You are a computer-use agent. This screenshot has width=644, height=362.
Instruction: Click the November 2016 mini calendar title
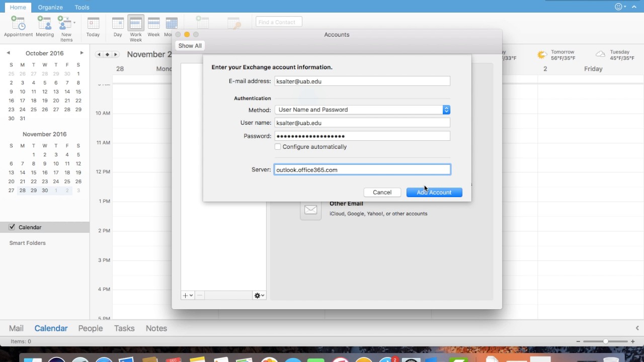tap(45, 134)
